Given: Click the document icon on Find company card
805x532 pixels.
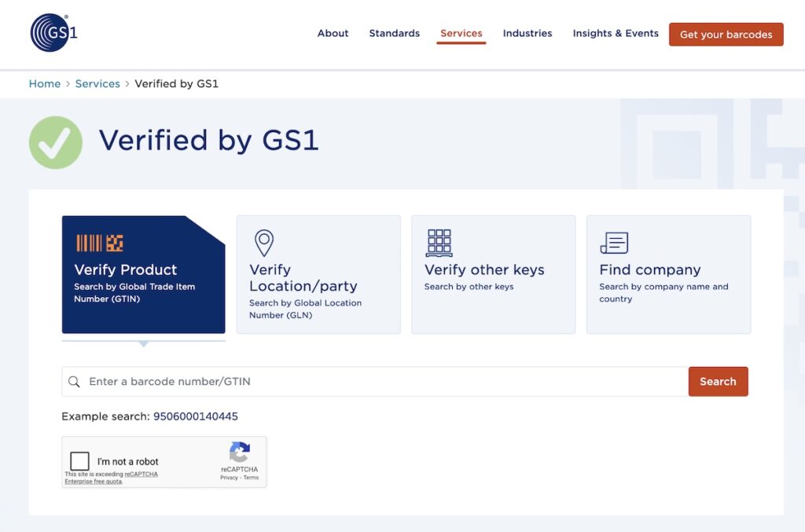Looking at the screenshot, I should (614, 243).
